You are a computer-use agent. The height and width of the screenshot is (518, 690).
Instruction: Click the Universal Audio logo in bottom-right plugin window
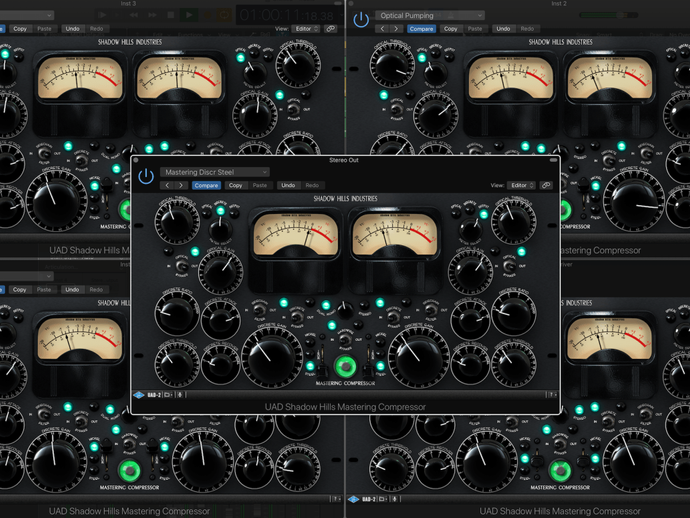(353, 499)
